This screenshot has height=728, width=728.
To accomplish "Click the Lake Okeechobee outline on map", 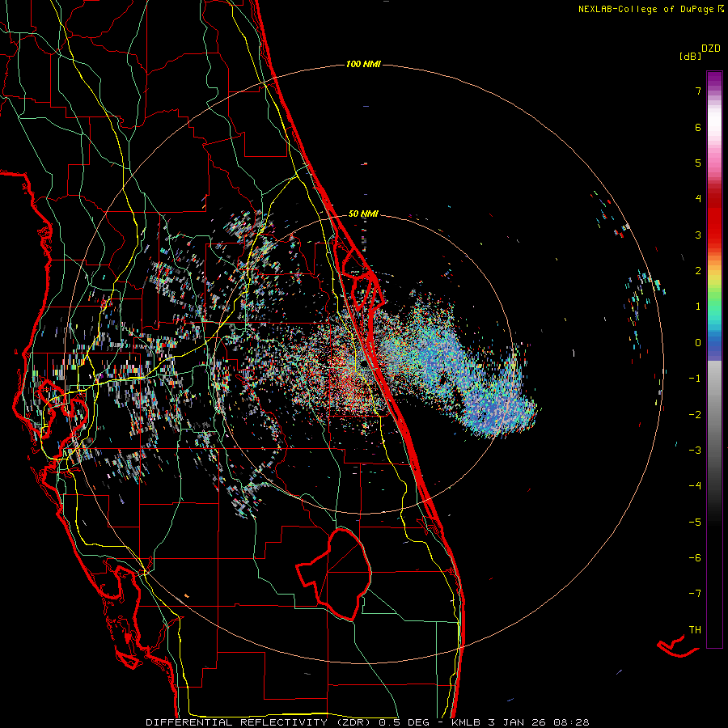I will (x=334, y=574).
